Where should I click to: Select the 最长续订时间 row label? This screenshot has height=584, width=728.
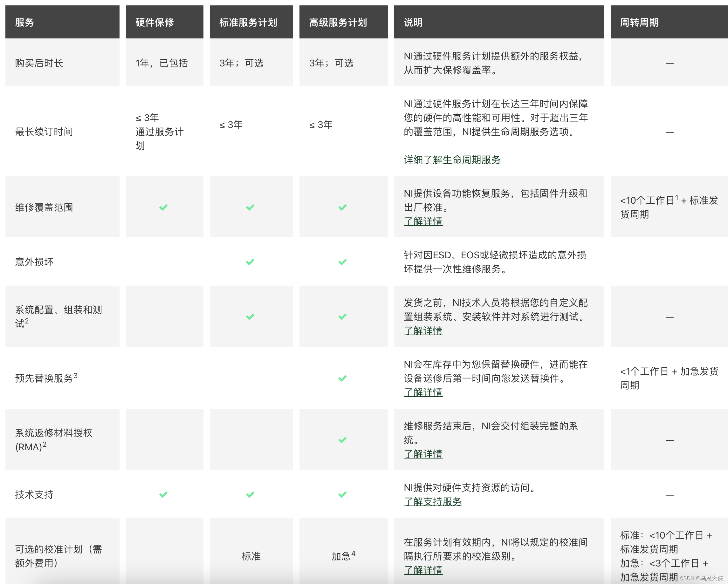tap(44, 132)
